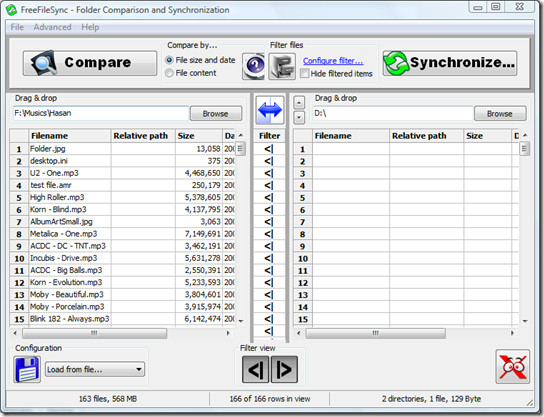The height and width of the screenshot is (417, 544).
Task: Toggle filter arrow for Metalica - One.mp3 row
Action: point(269,234)
